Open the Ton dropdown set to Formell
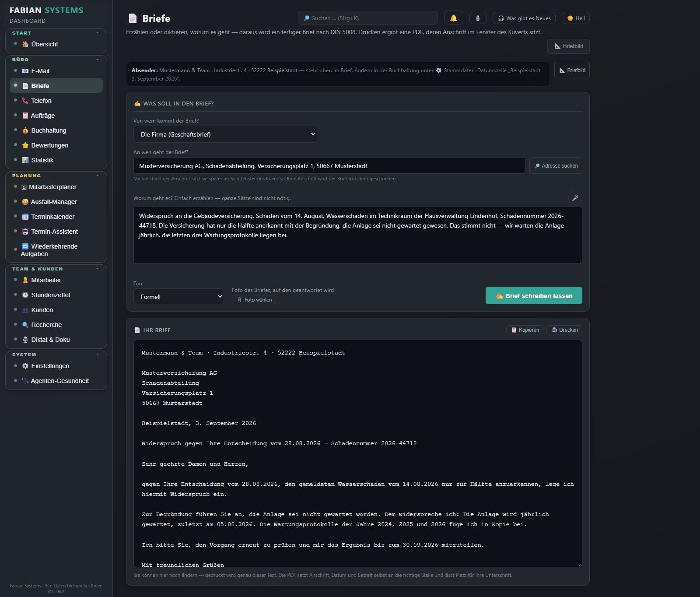The image size is (700, 597). (x=178, y=297)
